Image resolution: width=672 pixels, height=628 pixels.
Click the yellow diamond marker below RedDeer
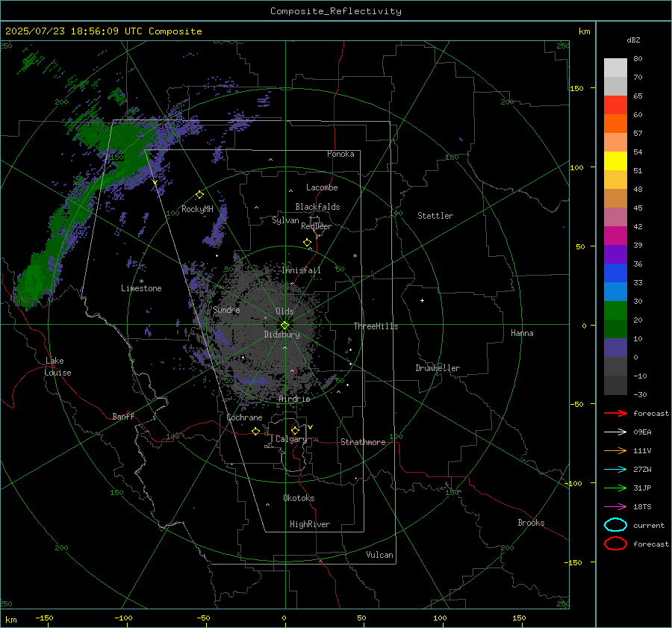[307, 243]
